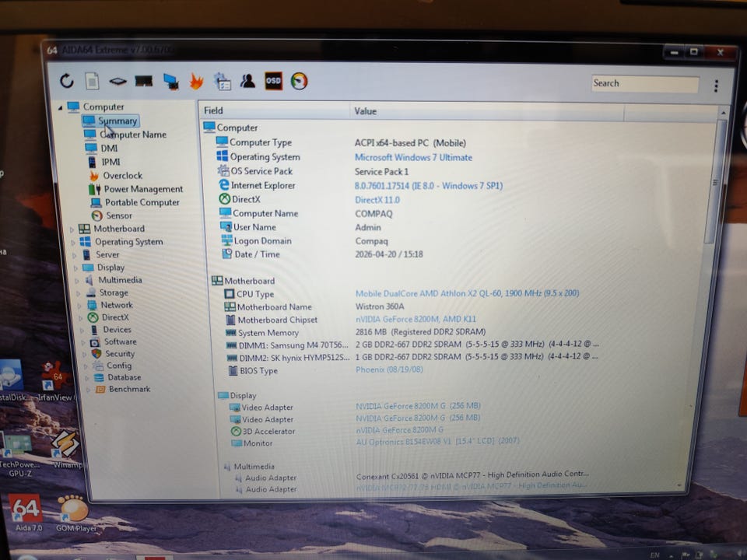Open the memory module toolbar icon

point(143,82)
